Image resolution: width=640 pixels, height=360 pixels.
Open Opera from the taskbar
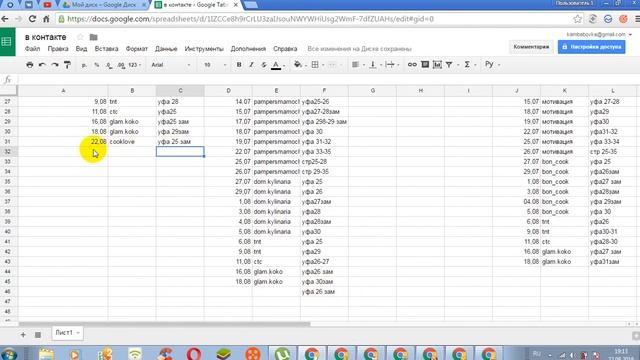tap(193, 354)
